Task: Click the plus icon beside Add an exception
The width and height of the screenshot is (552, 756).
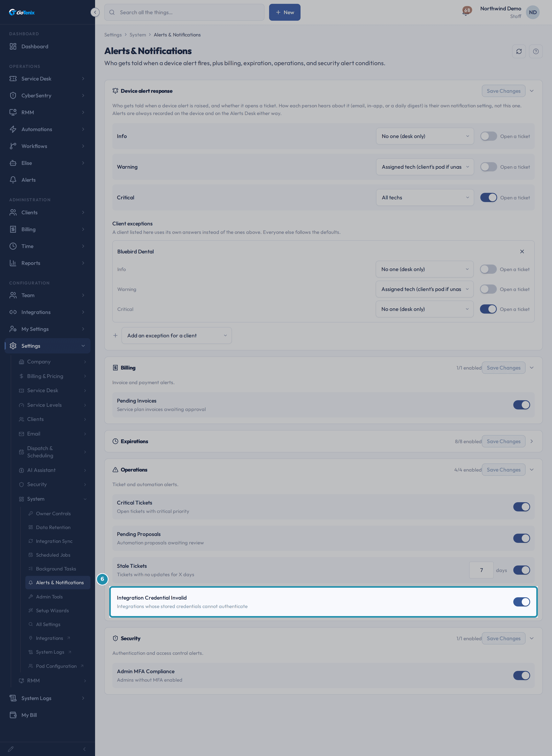Action: pyautogui.click(x=115, y=335)
